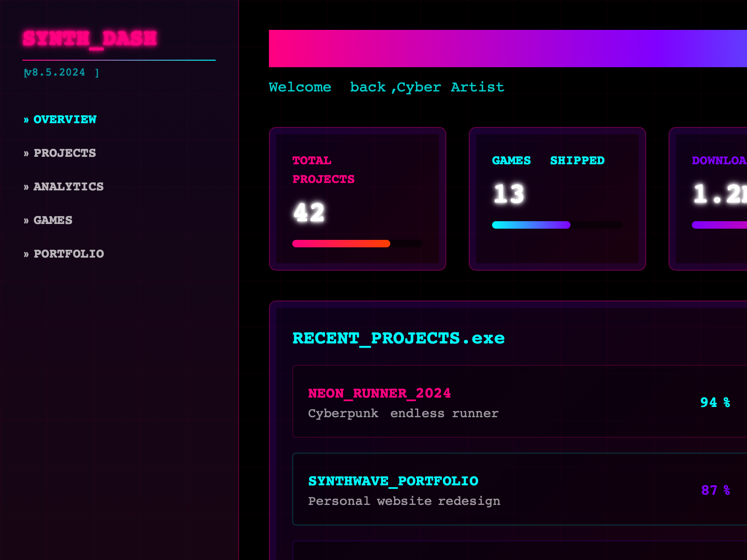Click the » chevron beside PORTFOLIO

click(x=26, y=254)
